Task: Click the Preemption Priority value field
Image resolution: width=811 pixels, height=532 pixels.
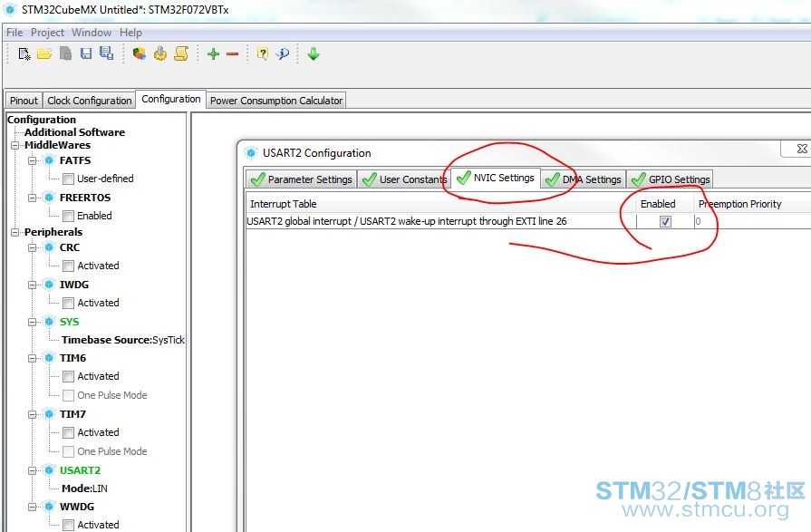Action: 751,221
